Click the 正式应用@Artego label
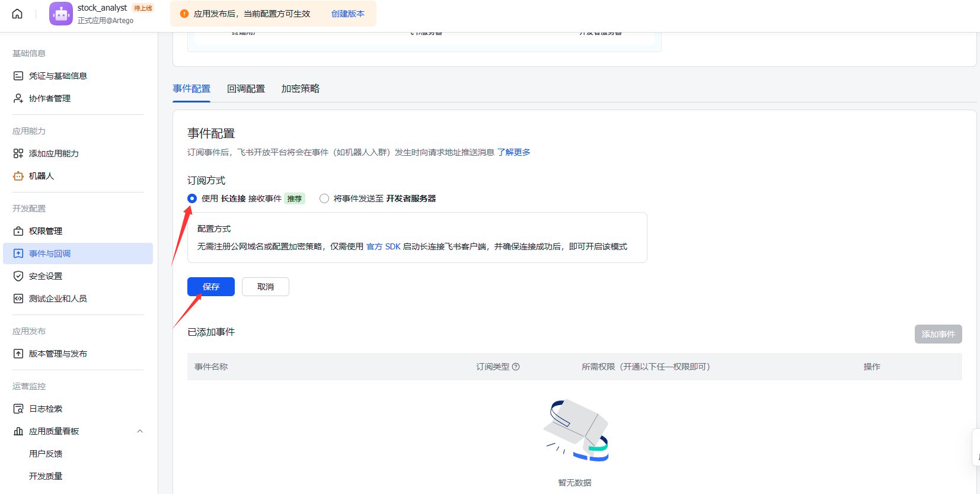The image size is (980, 494). point(106,21)
